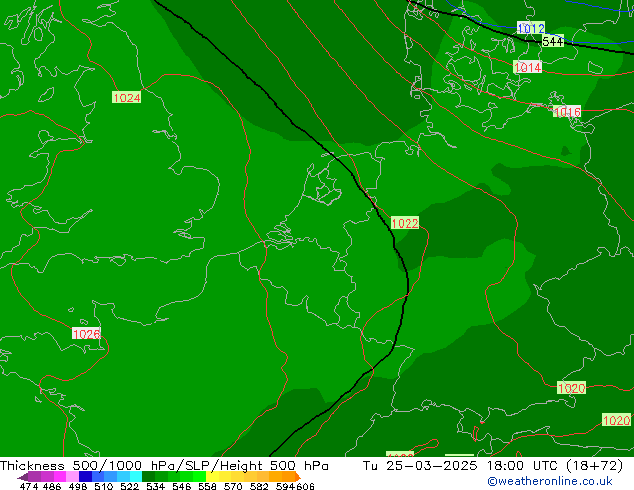
Task: Click the legend value 570
Action: (233, 486)
